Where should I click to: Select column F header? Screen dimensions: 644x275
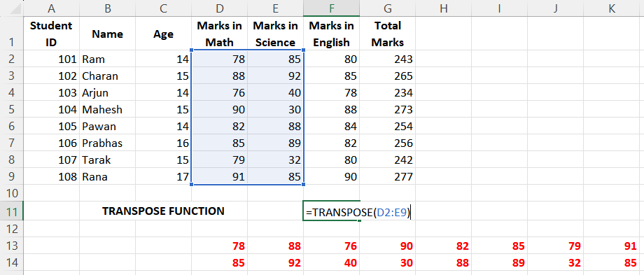331,8
